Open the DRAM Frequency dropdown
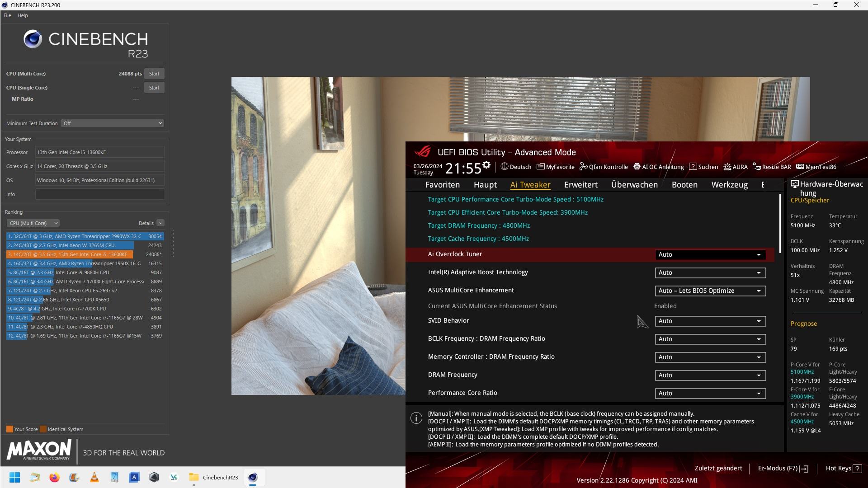Viewport: 868px width, 488px height. click(710, 375)
